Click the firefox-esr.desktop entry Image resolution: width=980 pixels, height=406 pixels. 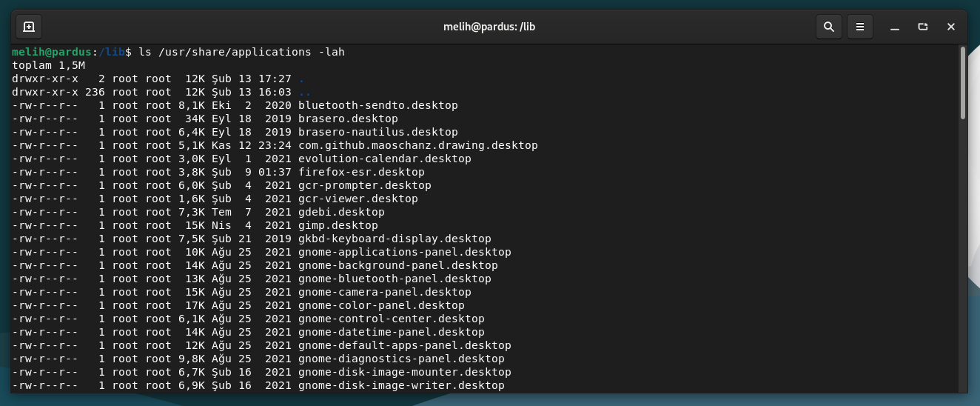361,172
